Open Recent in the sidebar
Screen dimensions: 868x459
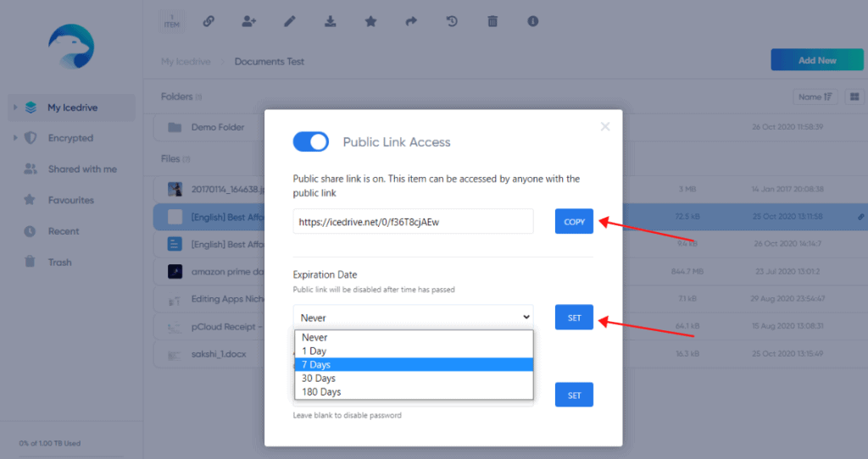point(63,231)
